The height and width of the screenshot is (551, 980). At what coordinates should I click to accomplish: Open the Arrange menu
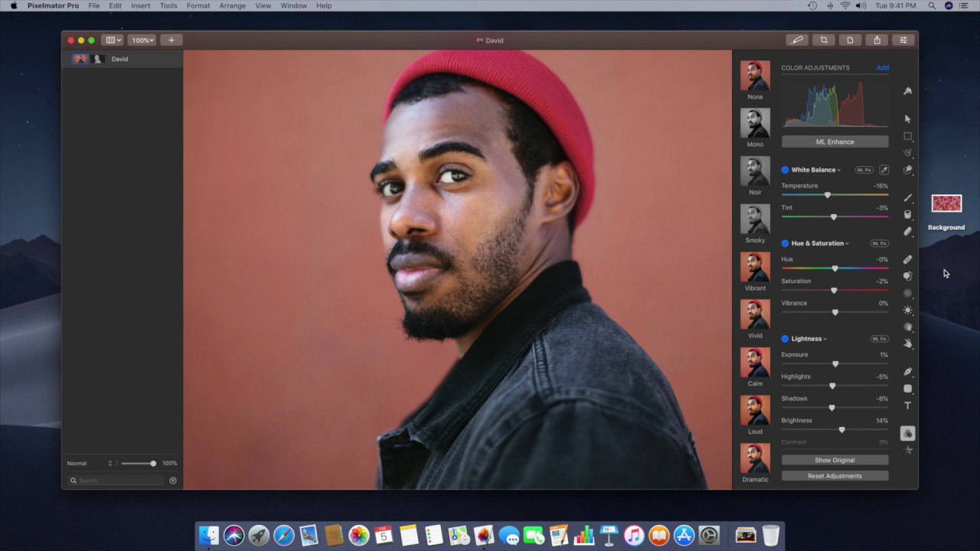232,5
